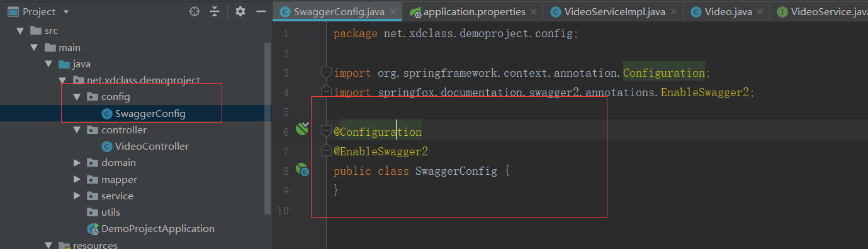Click the @EnableSwagger2 annotation
868x249 pixels.
pyautogui.click(x=381, y=152)
